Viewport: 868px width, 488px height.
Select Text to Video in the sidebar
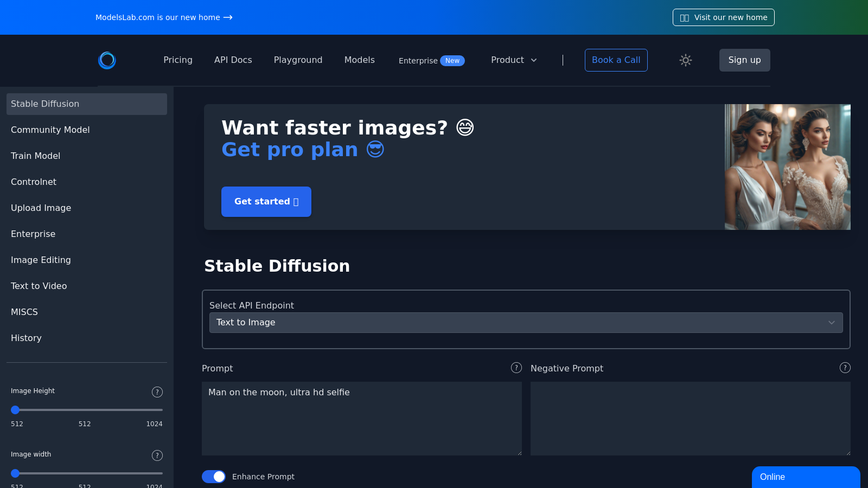click(x=39, y=286)
